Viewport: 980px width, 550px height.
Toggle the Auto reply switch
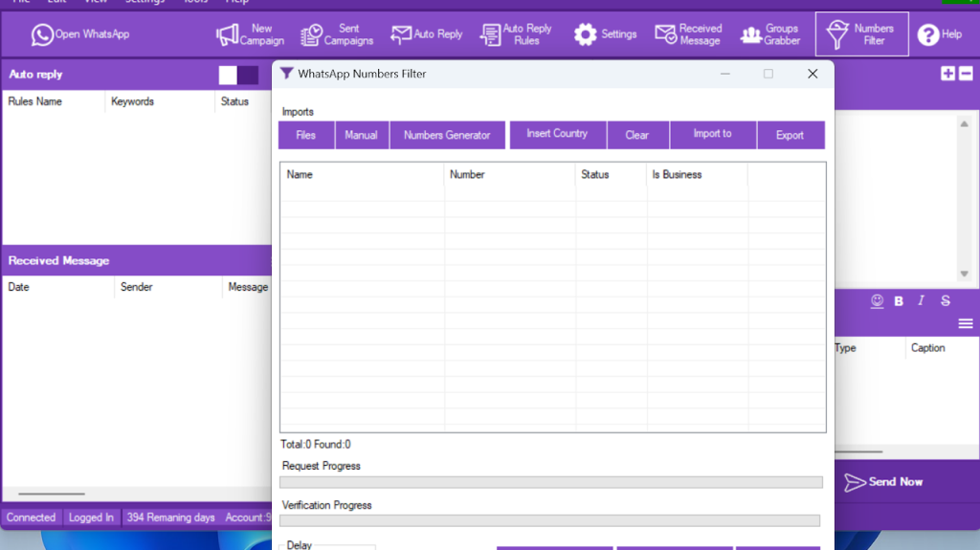pyautogui.click(x=238, y=75)
